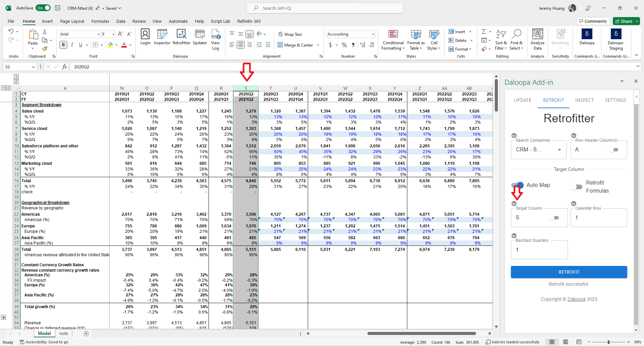644x346 pixels.
Task: Disable the Auto Map toggle
Action: pos(518,185)
